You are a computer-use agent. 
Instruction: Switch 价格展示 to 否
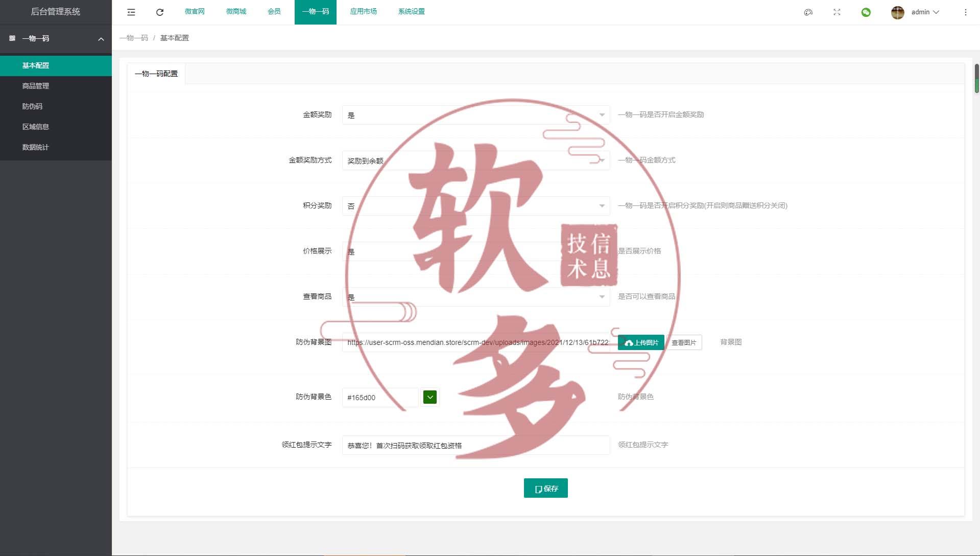pos(476,251)
